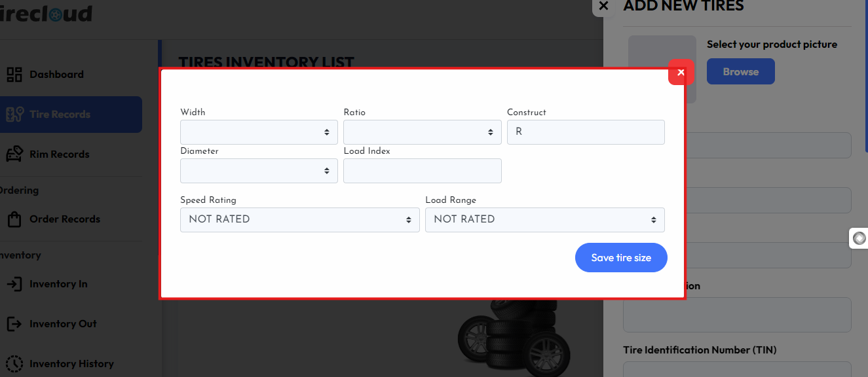This screenshot has width=868, height=377.
Task: Click the Save tire size button
Action: pos(621,258)
